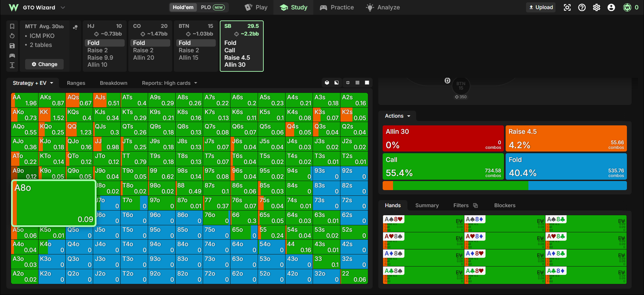Open the Summary tab
The height and width of the screenshot is (295, 644).
(x=427, y=205)
